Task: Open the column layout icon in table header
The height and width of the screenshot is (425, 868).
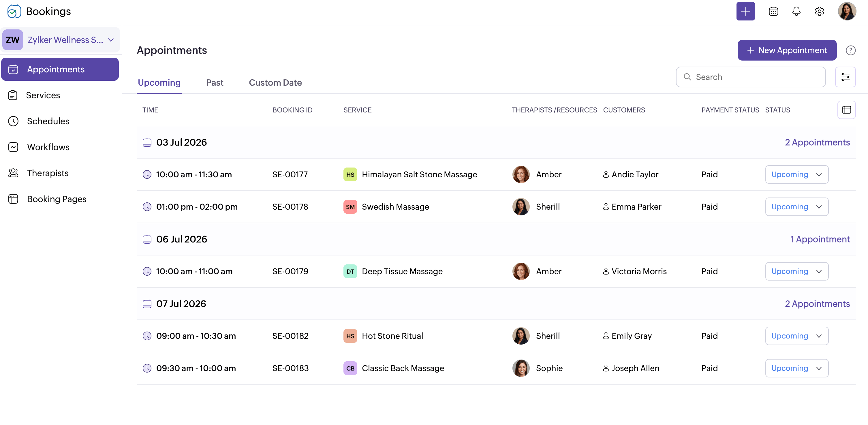Action: 846,110
